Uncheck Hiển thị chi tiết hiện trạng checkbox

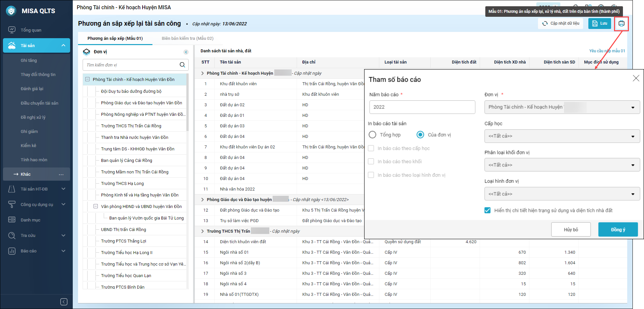click(x=488, y=210)
